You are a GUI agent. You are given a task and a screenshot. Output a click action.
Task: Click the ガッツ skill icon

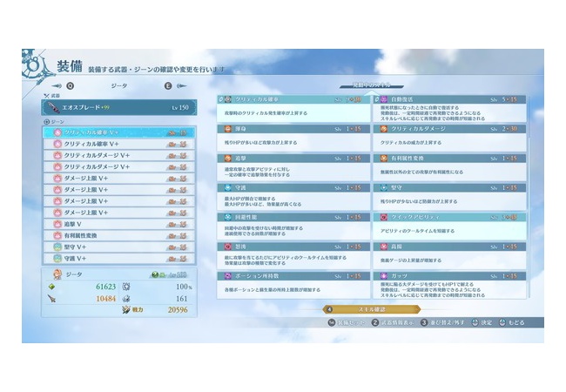tap(384, 276)
